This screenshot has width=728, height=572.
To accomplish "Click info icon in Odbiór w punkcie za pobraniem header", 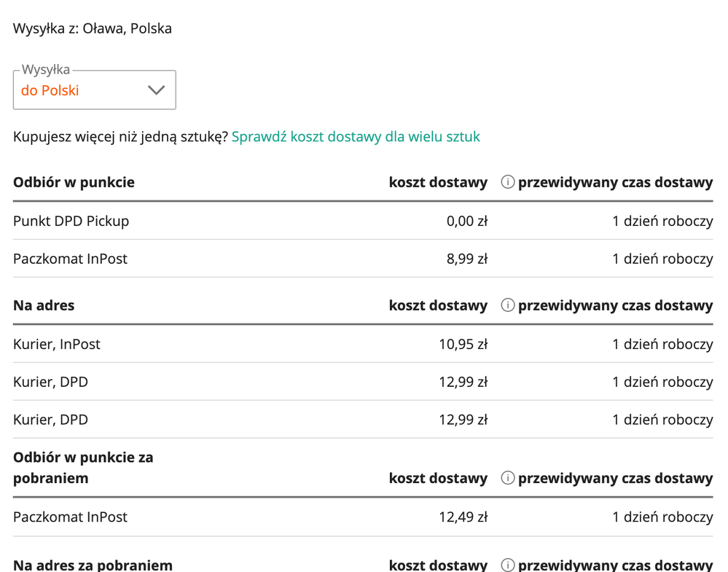I will pos(507,478).
